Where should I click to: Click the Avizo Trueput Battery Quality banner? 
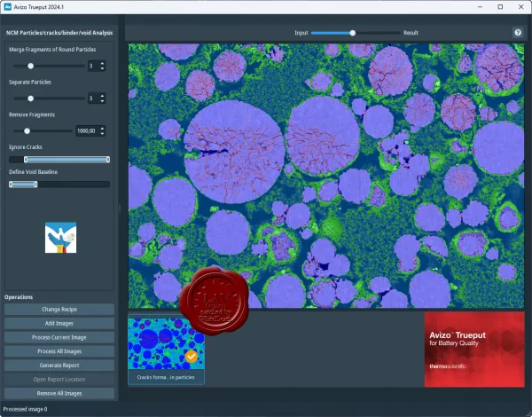474,350
